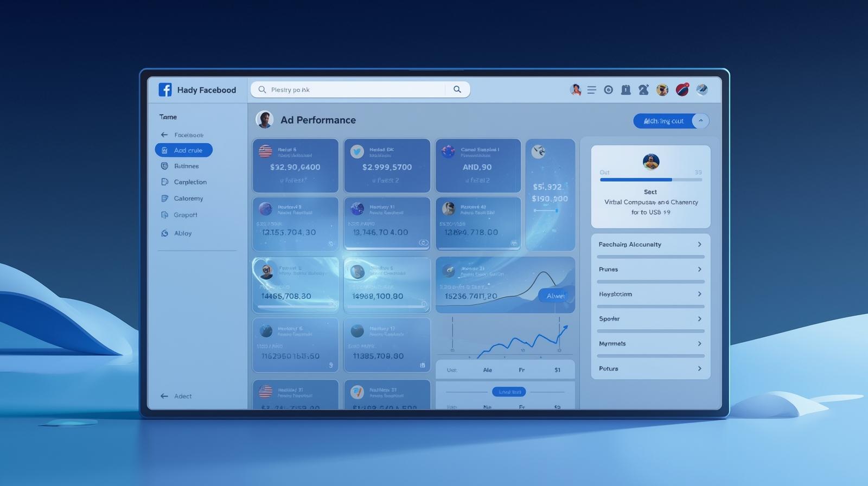The image size is (868, 486).
Task: Click the magnifier button inside search bar
Action: [x=457, y=89]
